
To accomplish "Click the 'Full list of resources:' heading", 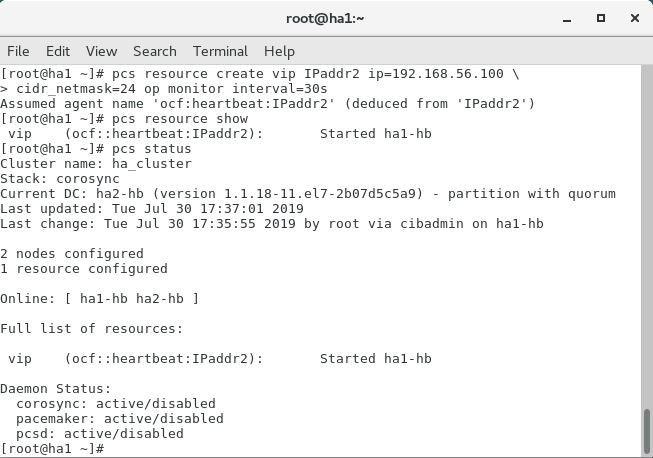I will [92, 329].
